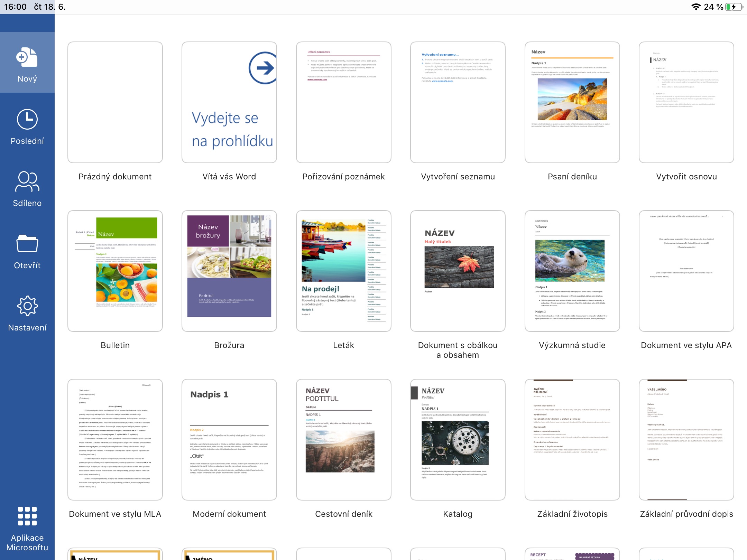Tap the Otevřít folder icon

click(27, 244)
